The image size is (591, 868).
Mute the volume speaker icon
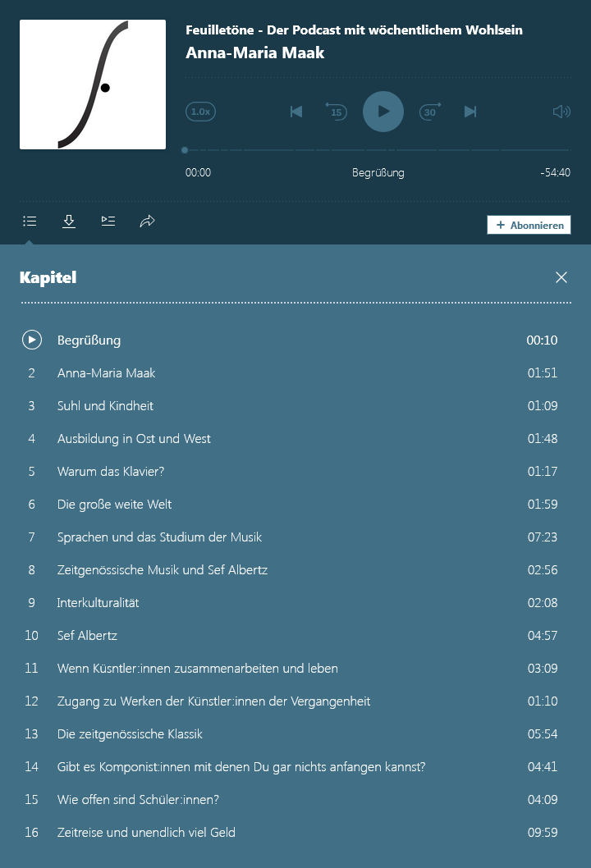(561, 112)
